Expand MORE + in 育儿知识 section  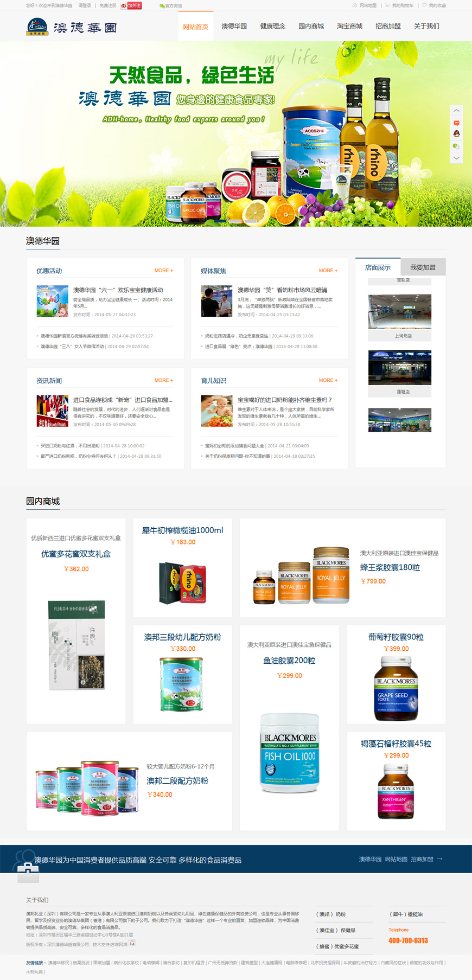pyautogui.click(x=328, y=380)
